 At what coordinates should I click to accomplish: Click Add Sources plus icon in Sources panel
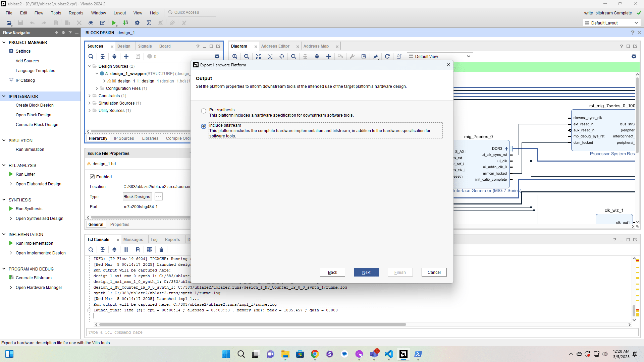point(126,56)
